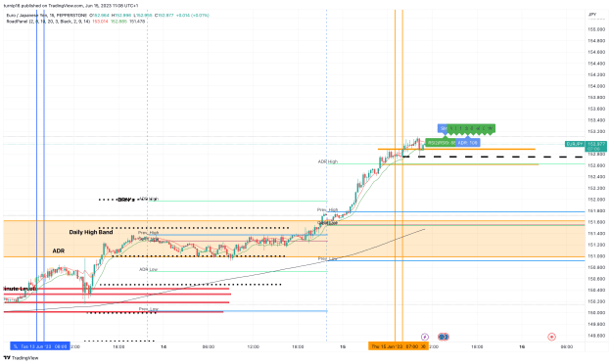Click the blue 'Tue 13 Jun '23 08:00' time label
This screenshot has height=364, width=612.
[x=40, y=346]
